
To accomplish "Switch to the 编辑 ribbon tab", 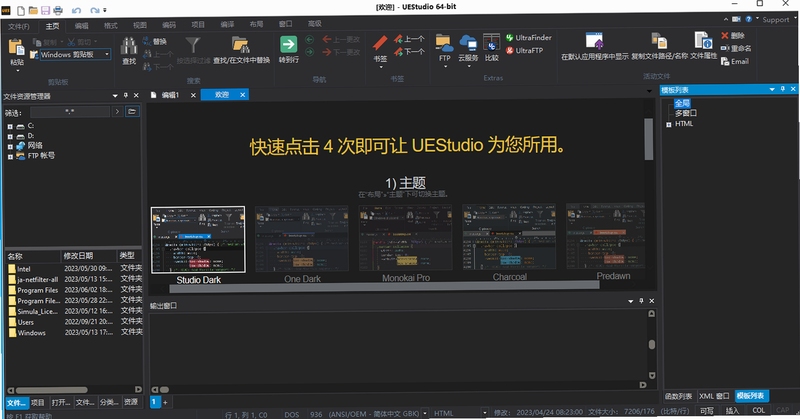I will click(82, 26).
